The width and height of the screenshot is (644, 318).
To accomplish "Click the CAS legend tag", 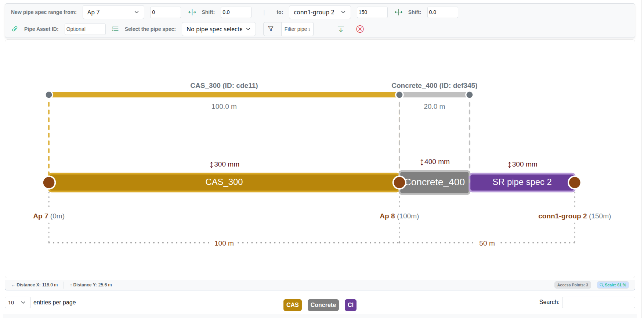I will [x=292, y=305].
